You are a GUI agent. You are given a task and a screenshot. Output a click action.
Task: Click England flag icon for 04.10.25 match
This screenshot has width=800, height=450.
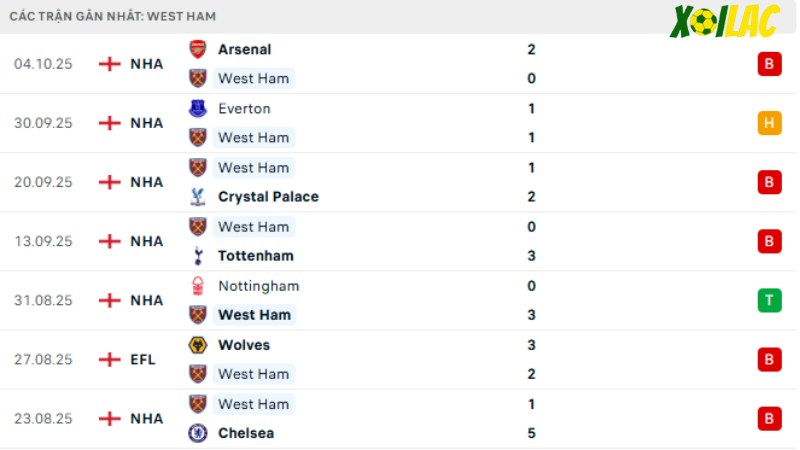pyautogui.click(x=110, y=64)
